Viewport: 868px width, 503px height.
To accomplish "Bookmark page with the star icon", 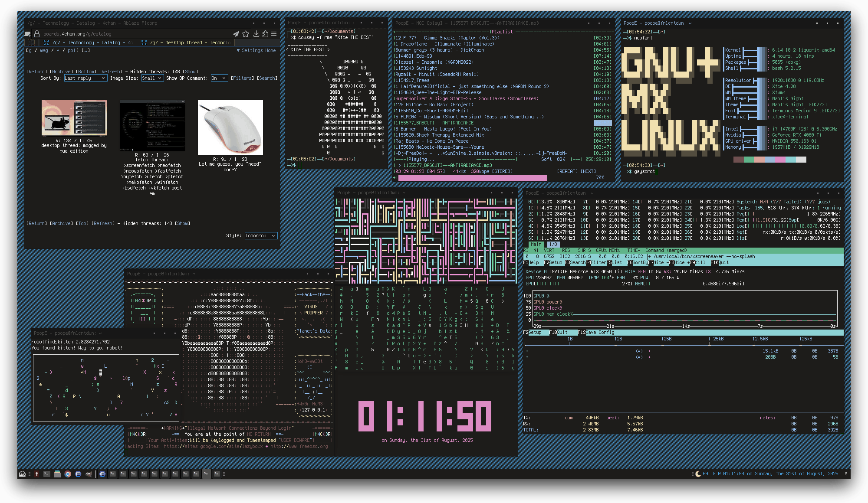I will 246,34.
